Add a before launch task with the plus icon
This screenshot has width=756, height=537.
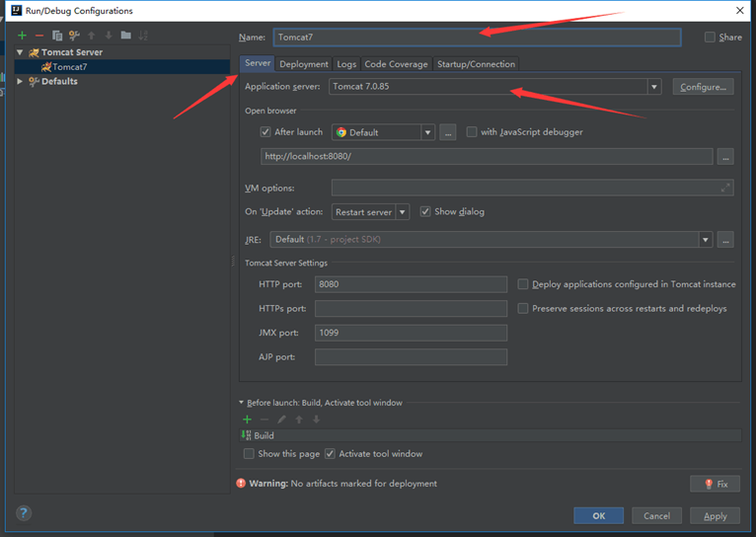pyautogui.click(x=248, y=420)
